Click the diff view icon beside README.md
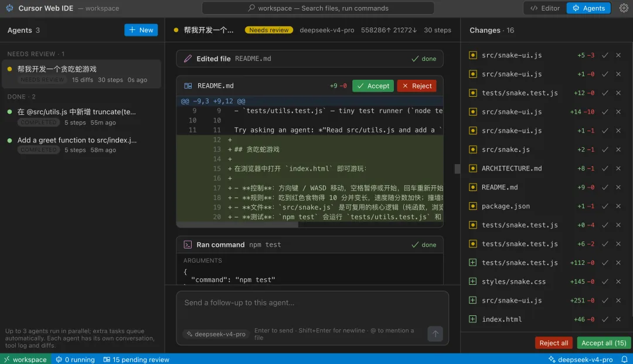The image size is (633, 364). pos(188,86)
